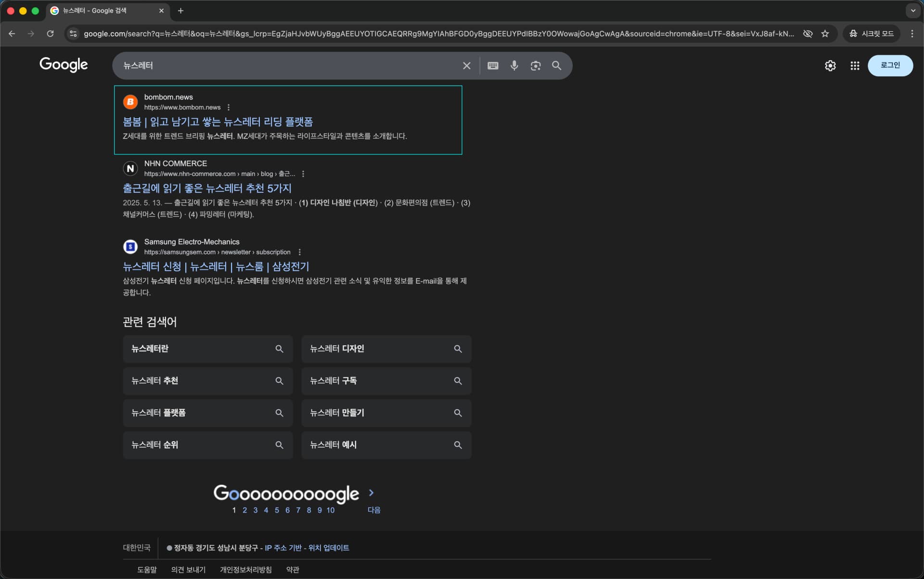Clear the search box with the X icon
924x579 pixels.
click(466, 66)
